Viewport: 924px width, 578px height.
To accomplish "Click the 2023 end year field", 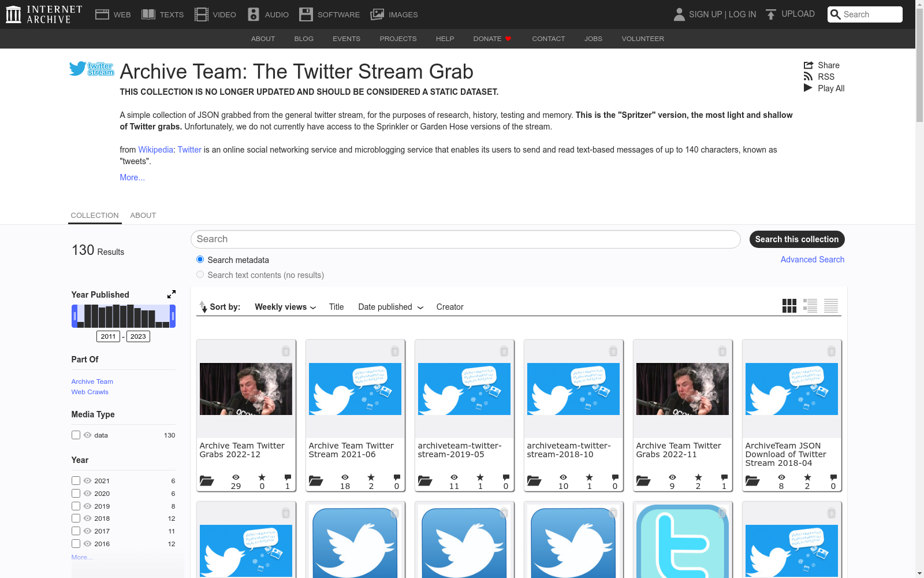I will coord(138,336).
